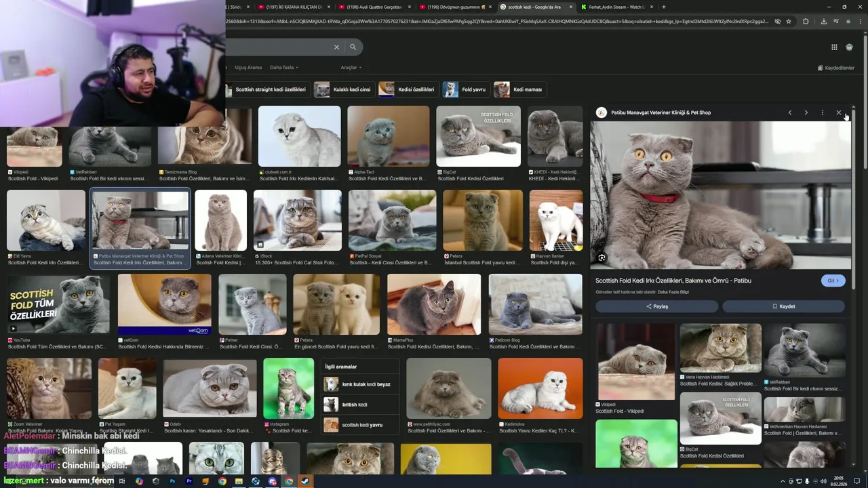Select related search scottish kedi yavru
Image resolution: width=868 pixels, height=488 pixels.
pos(359,425)
